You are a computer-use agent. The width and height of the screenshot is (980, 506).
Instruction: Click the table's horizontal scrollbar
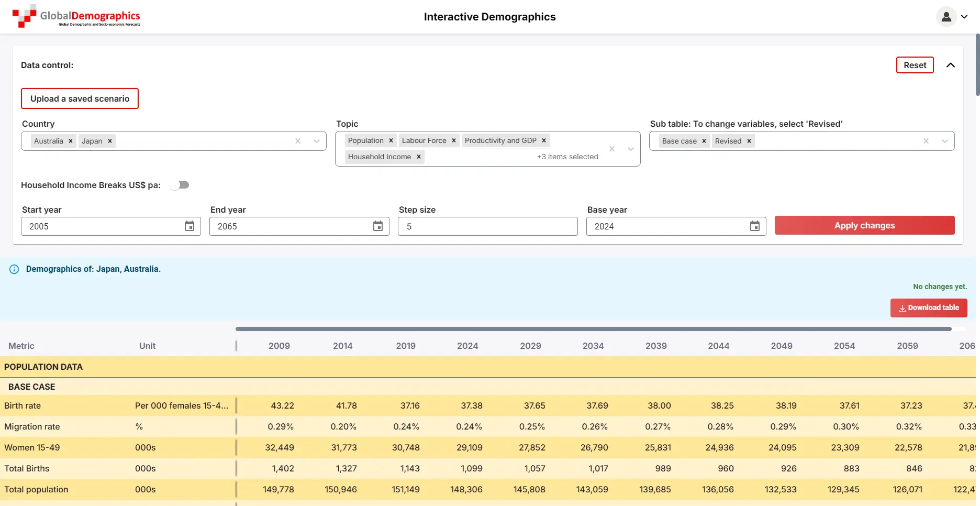tap(593, 329)
